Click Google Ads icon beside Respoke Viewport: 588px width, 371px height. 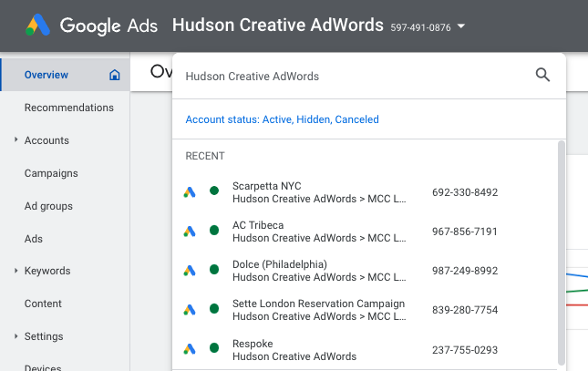click(190, 349)
